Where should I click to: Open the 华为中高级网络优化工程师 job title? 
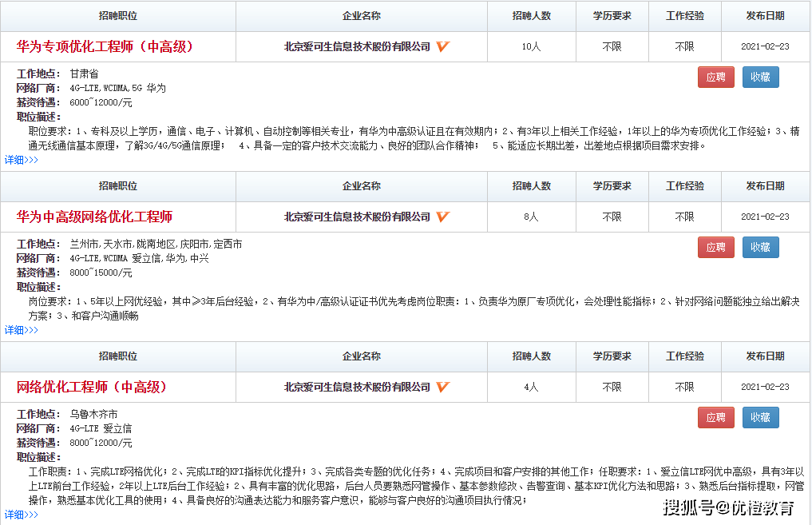pyautogui.click(x=94, y=217)
